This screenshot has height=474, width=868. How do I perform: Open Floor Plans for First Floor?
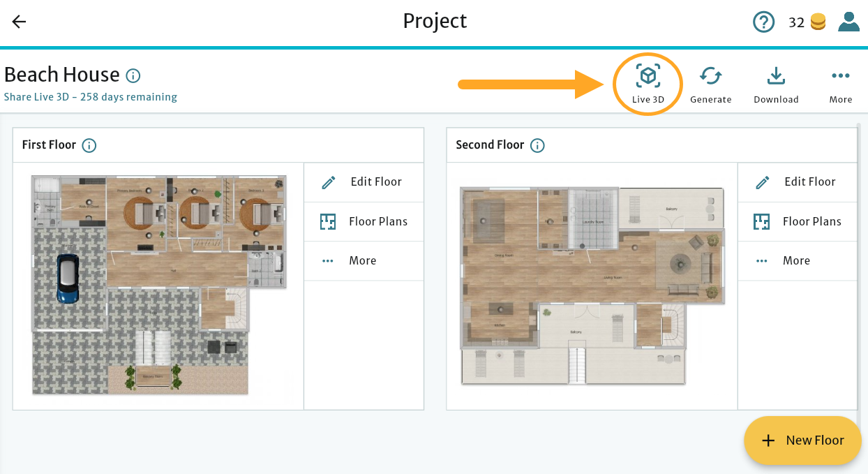(x=364, y=222)
